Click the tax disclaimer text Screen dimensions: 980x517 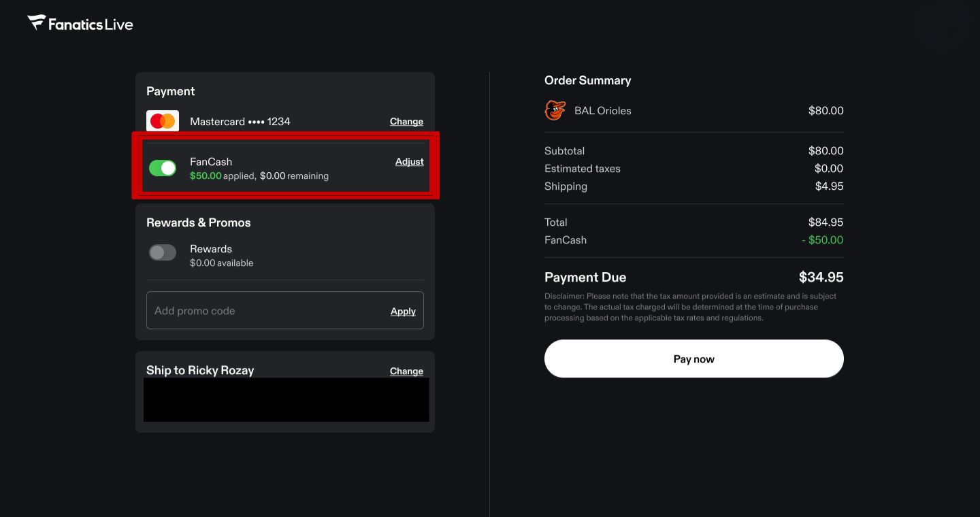691,307
